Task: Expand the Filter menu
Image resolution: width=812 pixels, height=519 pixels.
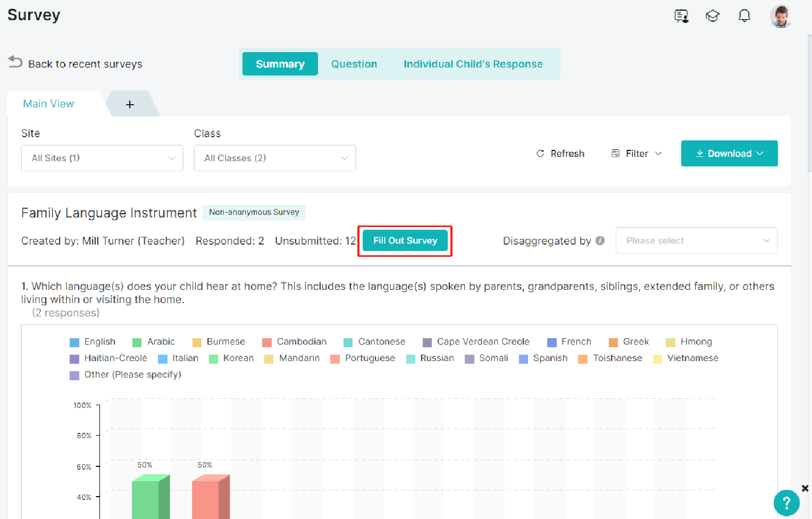Action: point(637,153)
